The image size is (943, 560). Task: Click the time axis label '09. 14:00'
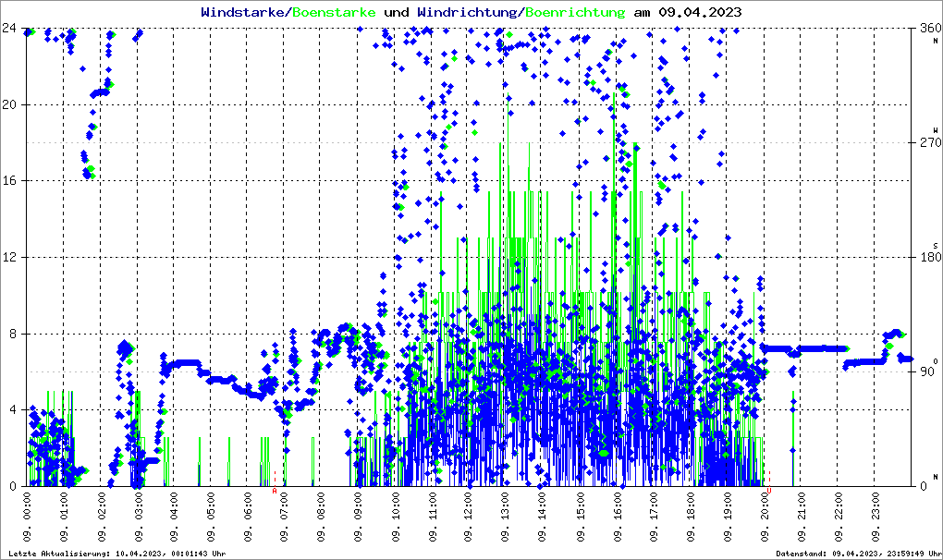point(543,517)
